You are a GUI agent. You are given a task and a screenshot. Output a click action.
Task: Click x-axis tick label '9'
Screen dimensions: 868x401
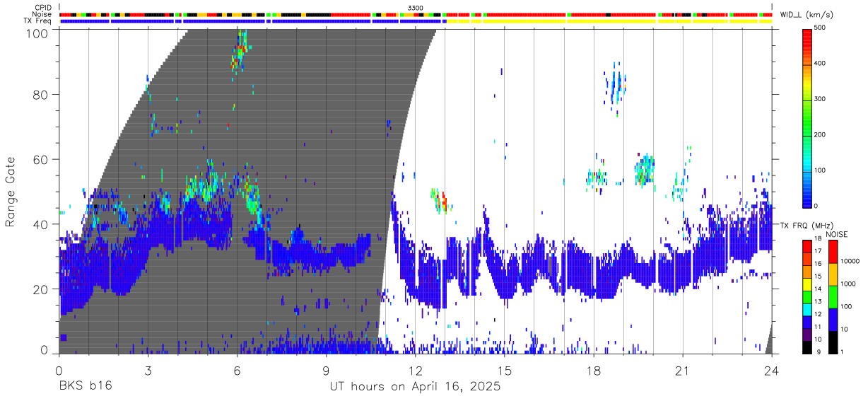pyautogui.click(x=326, y=371)
